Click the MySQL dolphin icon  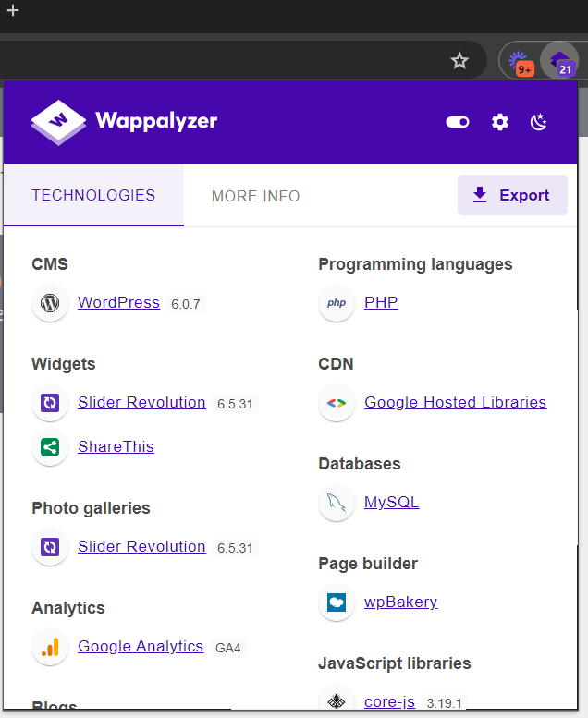click(337, 503)
